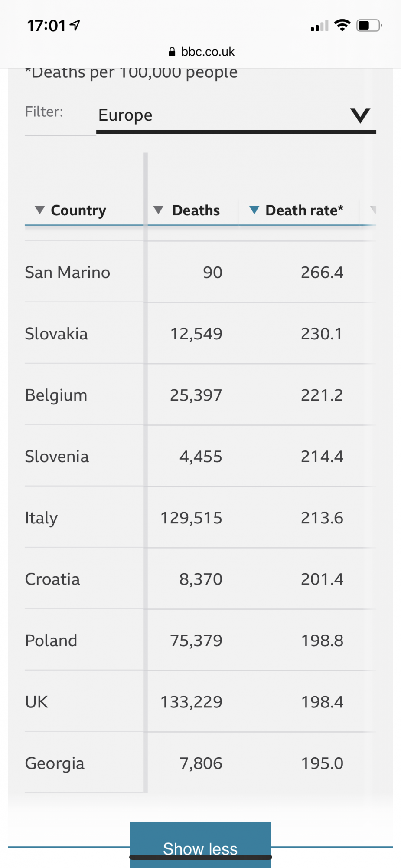The image size is (401, 868).
Task: Open the Europe filter dropdown
Action: [236, 116]
